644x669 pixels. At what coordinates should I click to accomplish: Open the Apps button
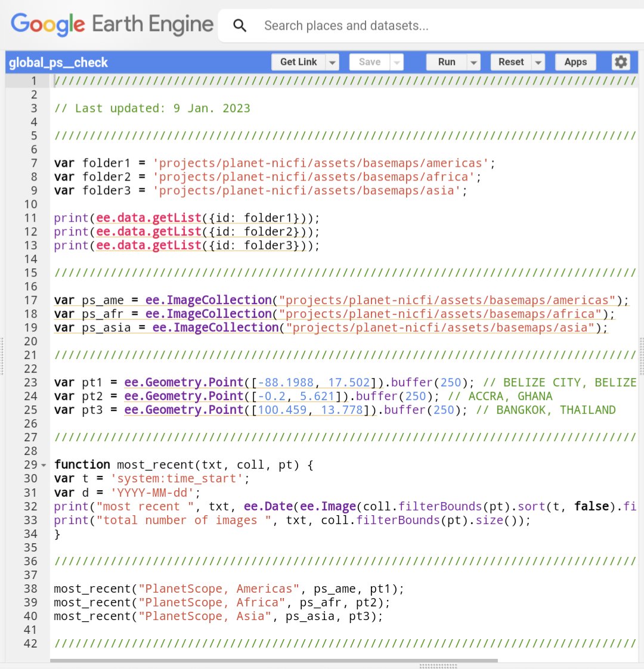pyautogui.click(x=575, y=62)
